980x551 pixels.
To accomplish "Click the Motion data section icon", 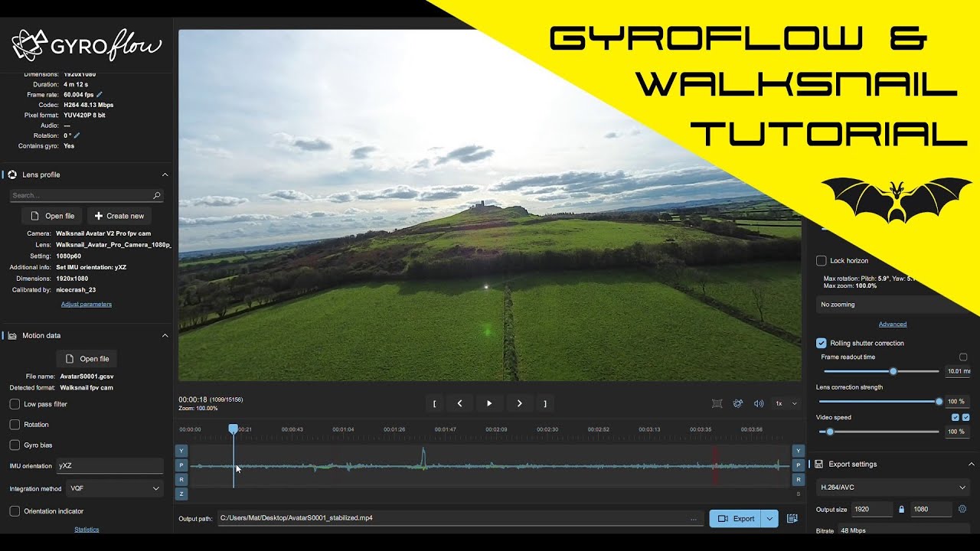I will pos(11,335).
